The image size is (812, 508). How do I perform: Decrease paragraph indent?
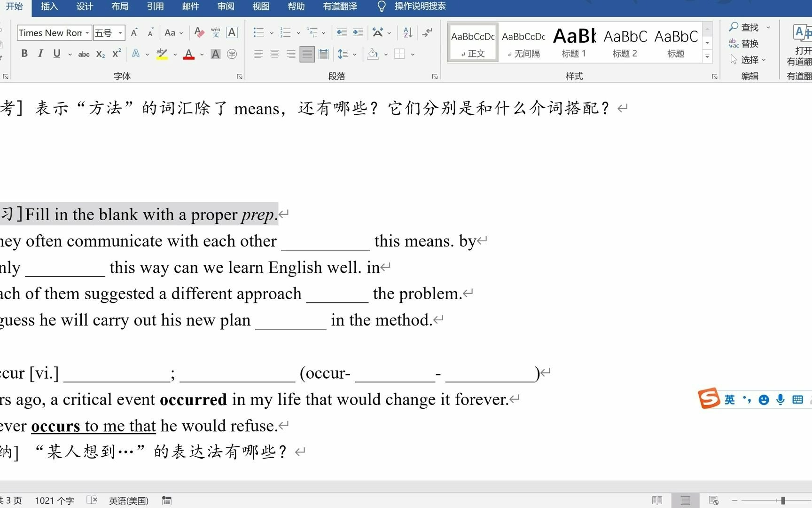(x=342, y=32)
